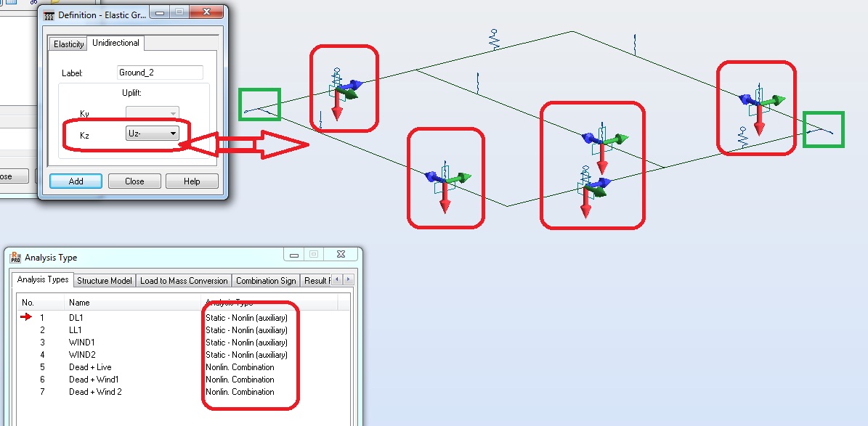Viewport: 868px width, 426px height.
Task: Select load case DL1 row
Action: 184,318
